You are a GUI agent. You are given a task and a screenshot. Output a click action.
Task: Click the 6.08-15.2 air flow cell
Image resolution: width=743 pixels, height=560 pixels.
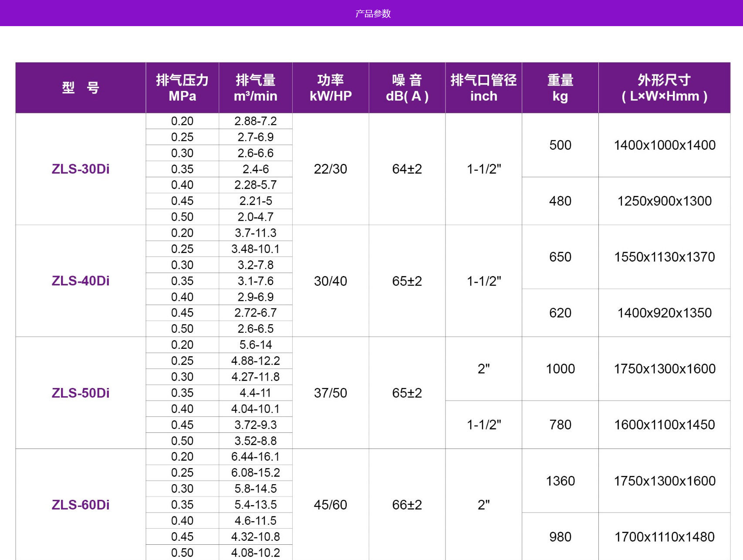(256, 473)
